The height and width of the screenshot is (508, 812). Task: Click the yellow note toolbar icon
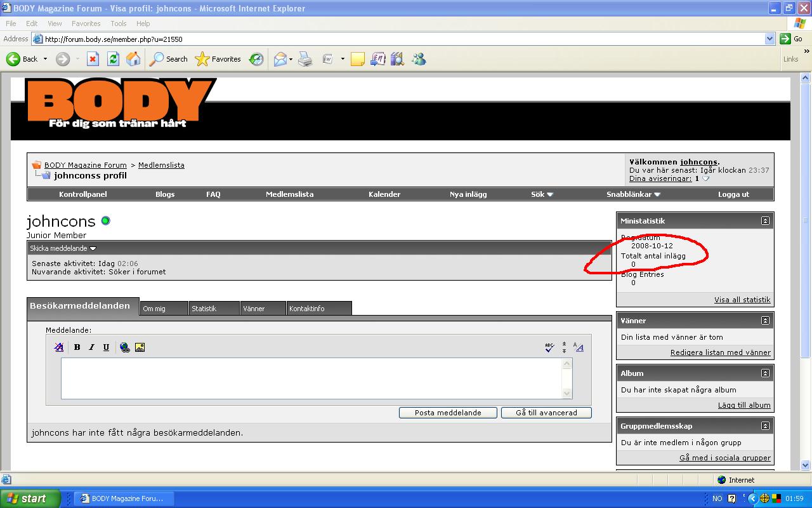pos(358,59)
